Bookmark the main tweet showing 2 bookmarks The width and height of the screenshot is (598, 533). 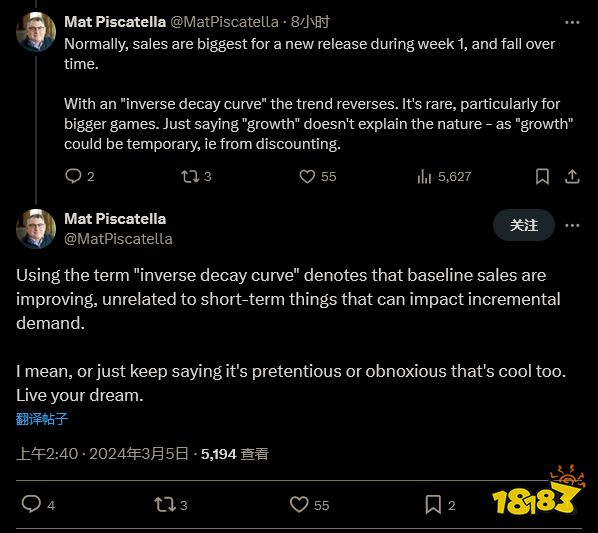click(x=440, y=505)
